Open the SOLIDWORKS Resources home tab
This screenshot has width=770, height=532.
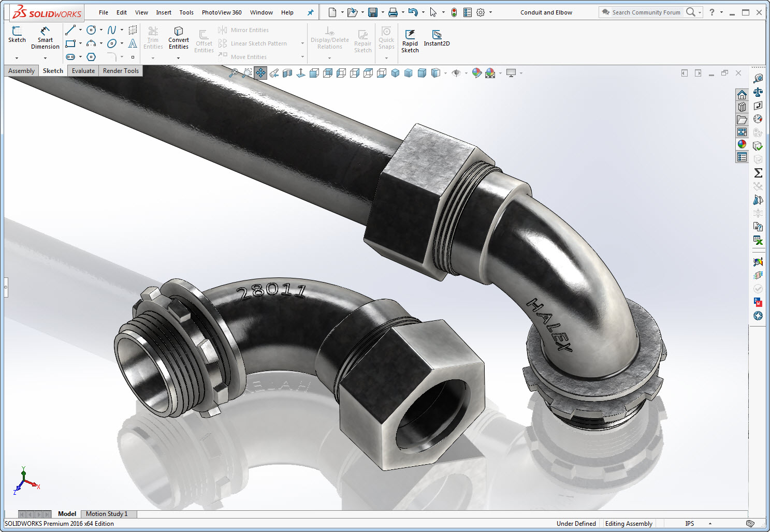coord(742,95)
